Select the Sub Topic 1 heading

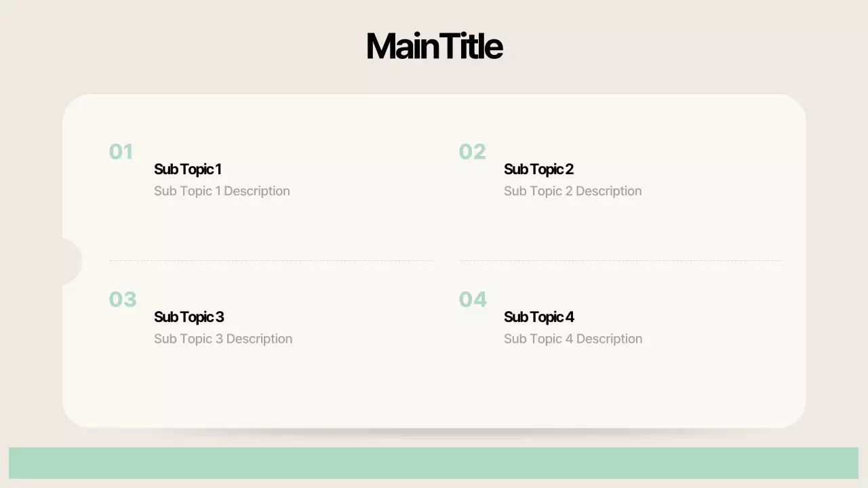coord(187,169)
